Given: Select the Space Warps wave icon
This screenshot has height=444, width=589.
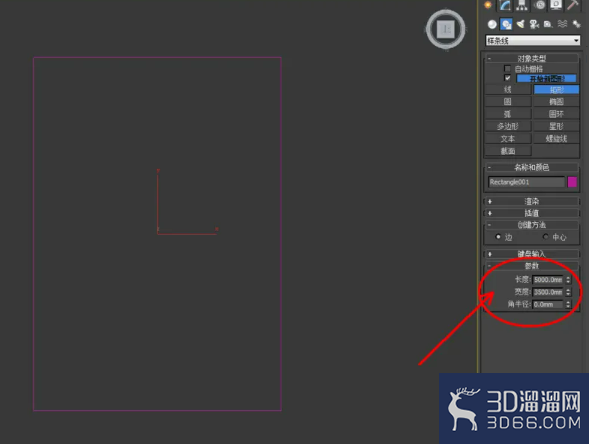Looking at the screenshot, I should [562, 24].
